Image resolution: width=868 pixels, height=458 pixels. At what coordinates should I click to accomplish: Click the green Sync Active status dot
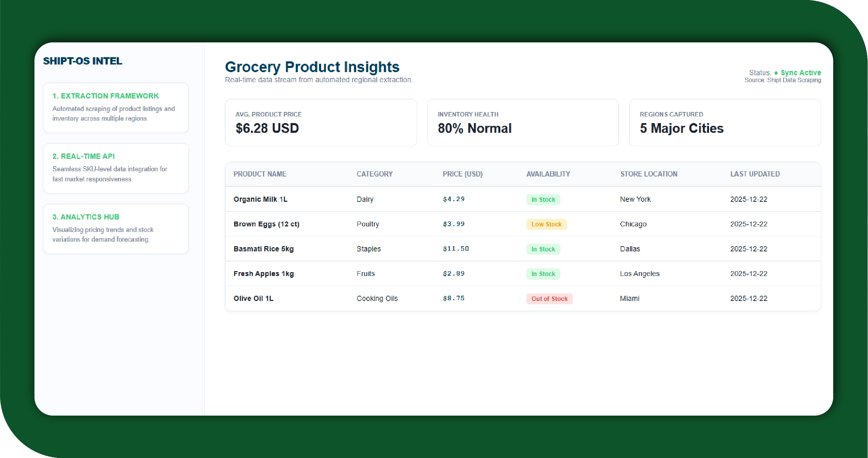[776, 73]
